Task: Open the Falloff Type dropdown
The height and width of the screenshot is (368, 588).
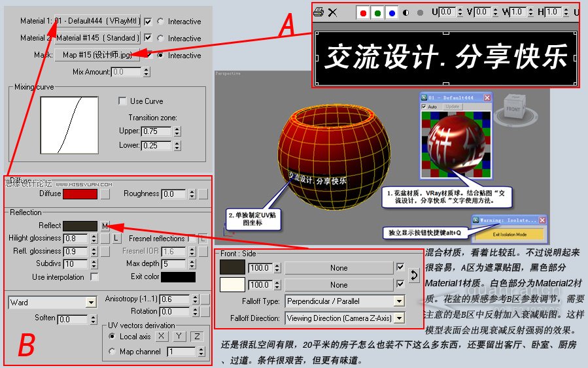Action: [345, 301]
